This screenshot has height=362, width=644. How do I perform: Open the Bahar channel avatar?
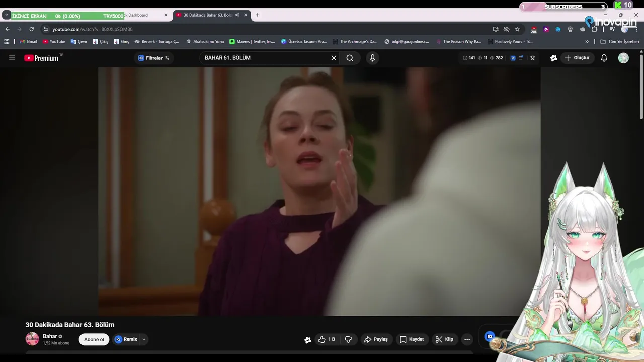[x=32, y=339]
